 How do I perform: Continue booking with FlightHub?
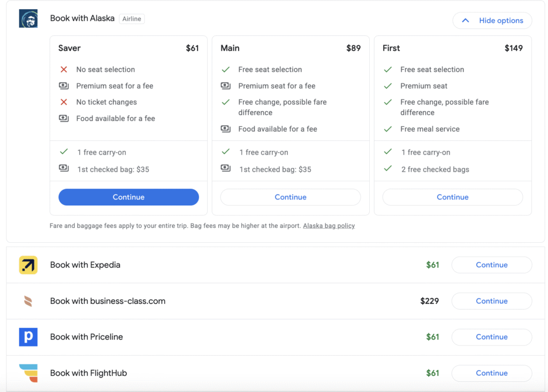[492, 373]
